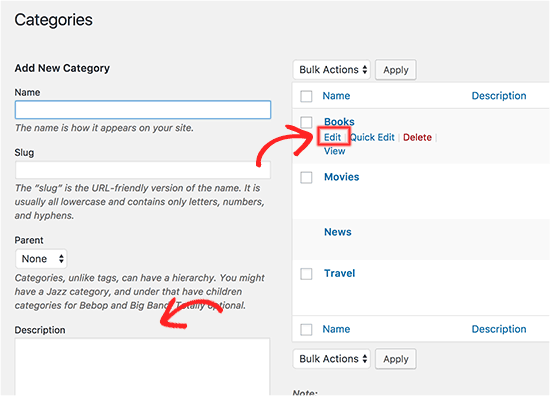Open the Parent category dropdown
The image size is (550, 396).
click(41, 259)
